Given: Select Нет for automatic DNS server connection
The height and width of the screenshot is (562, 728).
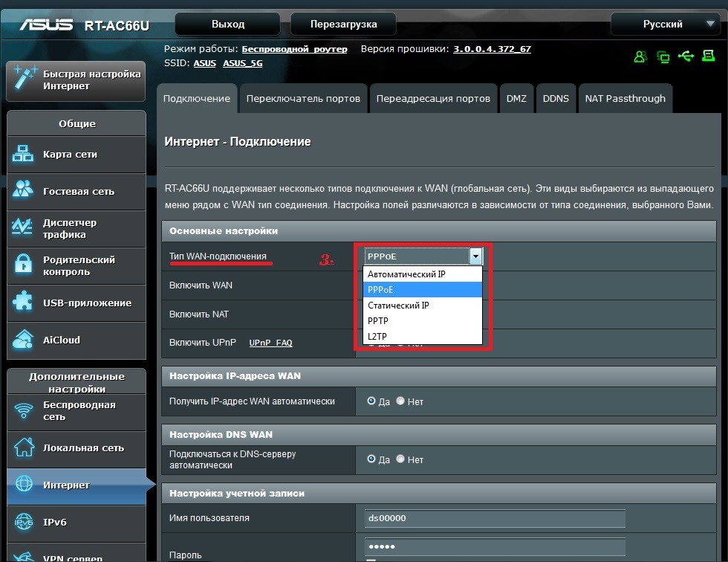Looking at the screenshot, I should pos(400,459).
